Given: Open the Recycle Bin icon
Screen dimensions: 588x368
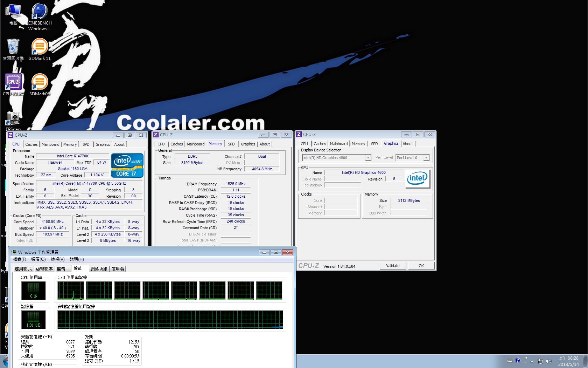Looking at the screenshot, I should 13,47.
